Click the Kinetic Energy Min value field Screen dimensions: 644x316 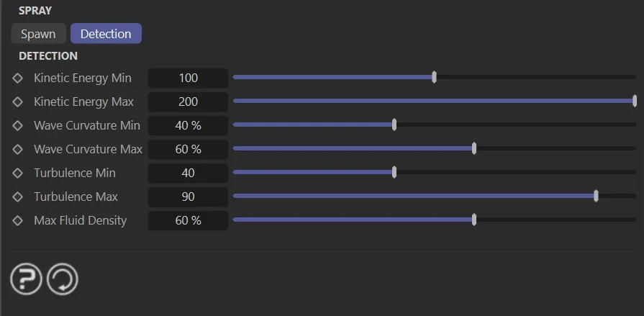click(x=188, y=78)
